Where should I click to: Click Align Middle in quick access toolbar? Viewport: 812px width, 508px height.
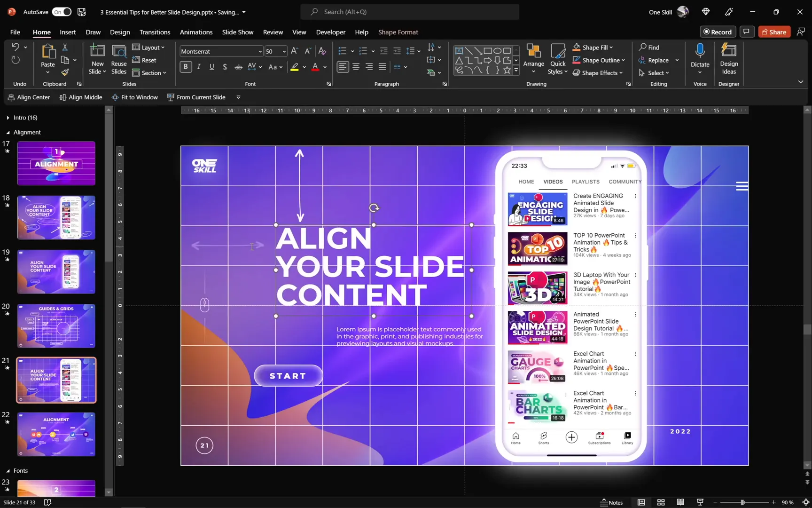pyautogui.click(x=81, y=97)
